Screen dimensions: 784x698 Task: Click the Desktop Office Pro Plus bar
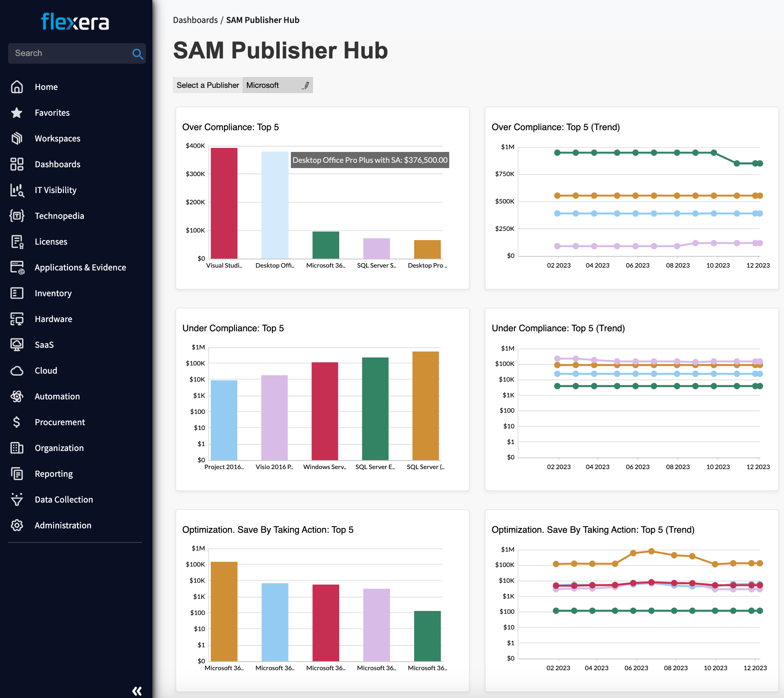[276, 202]
